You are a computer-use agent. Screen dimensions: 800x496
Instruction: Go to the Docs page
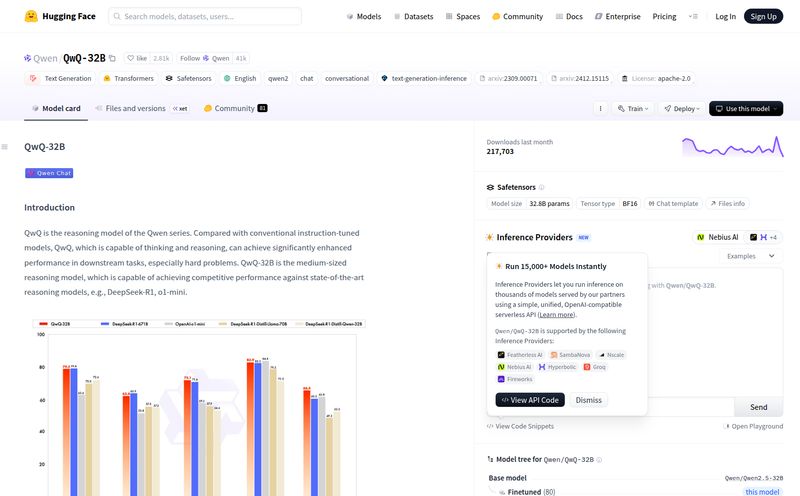[x=569, y=16]
